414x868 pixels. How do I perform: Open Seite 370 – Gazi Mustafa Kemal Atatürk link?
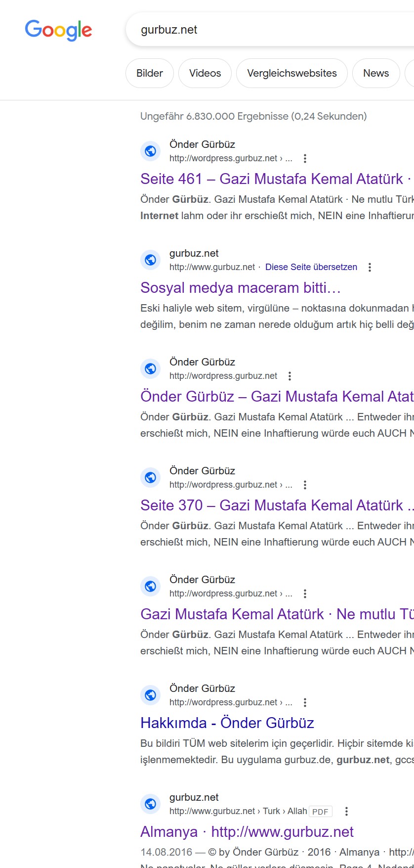coord(277,505)
